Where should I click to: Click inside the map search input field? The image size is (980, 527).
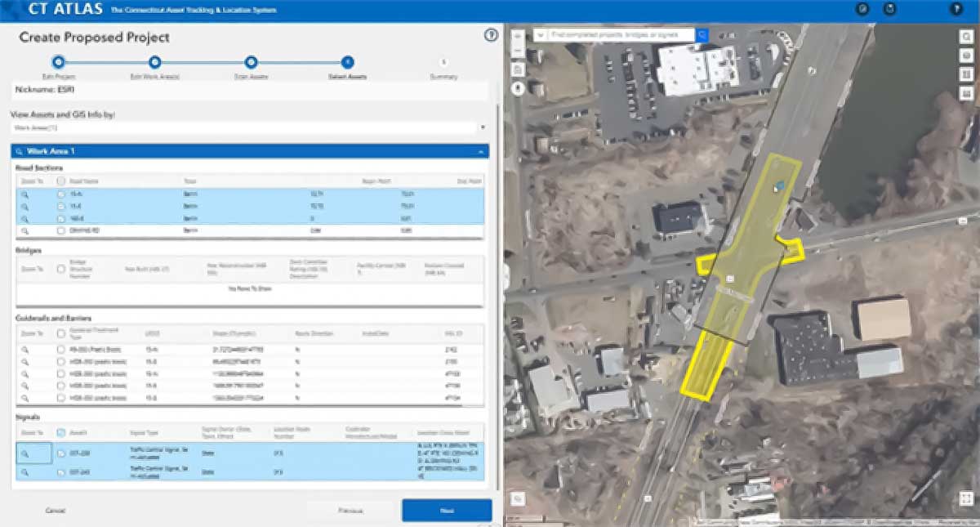pyautogui.click(x=621, y=35)
